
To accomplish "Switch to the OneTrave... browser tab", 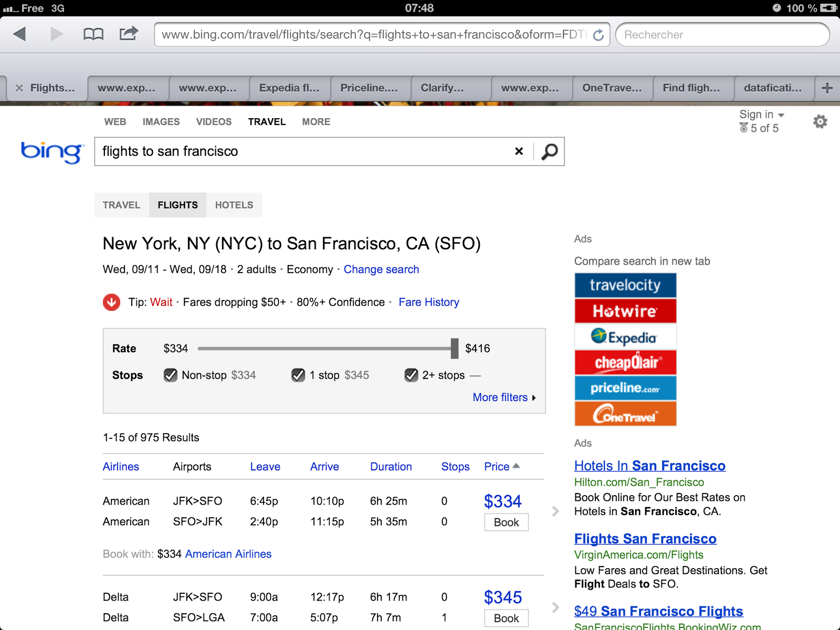I will tap(612, 88).
